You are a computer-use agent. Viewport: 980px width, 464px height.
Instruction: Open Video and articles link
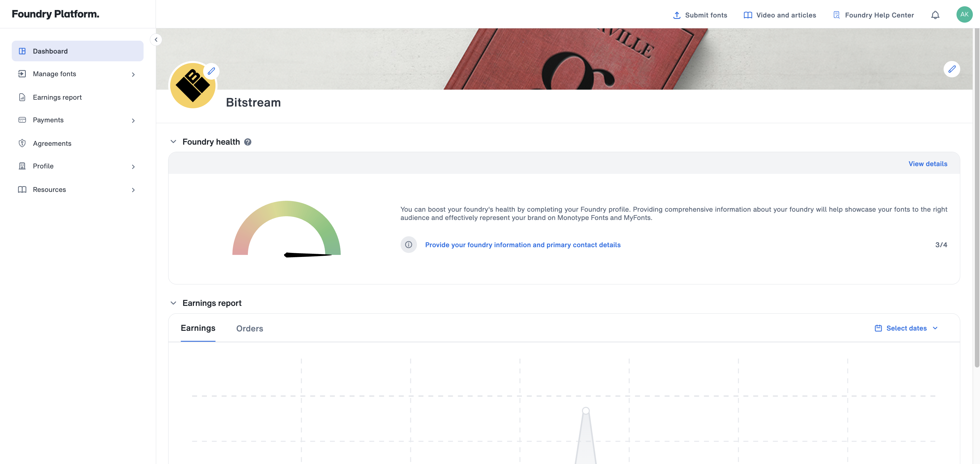coord(779,15)
